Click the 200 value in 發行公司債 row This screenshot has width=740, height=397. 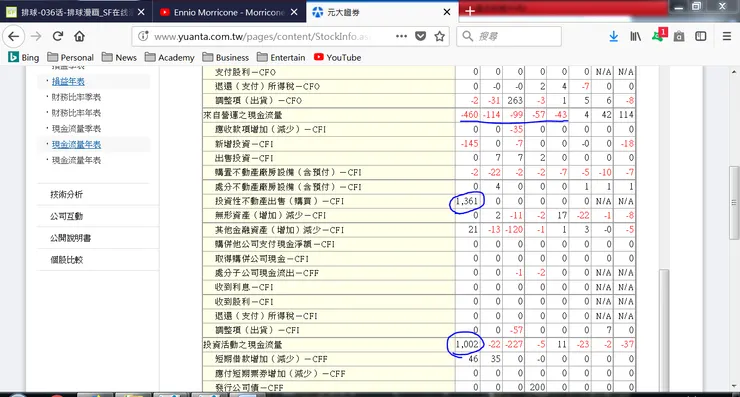[538, 388]
